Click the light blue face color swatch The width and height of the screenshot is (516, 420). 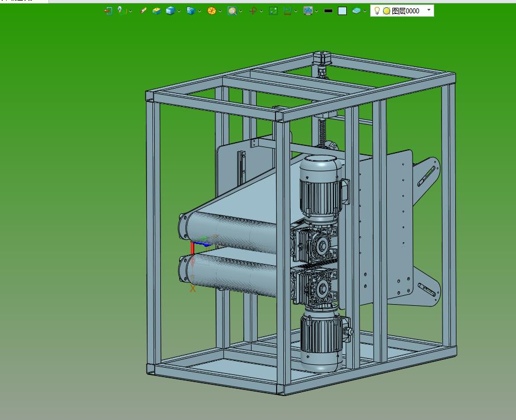click(342, 11)
